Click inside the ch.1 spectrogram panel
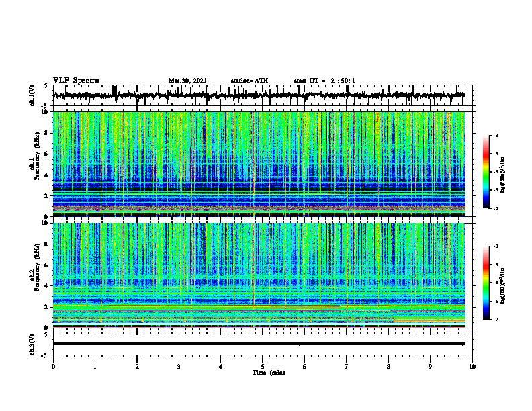532x411 pixels. point(259,164)
